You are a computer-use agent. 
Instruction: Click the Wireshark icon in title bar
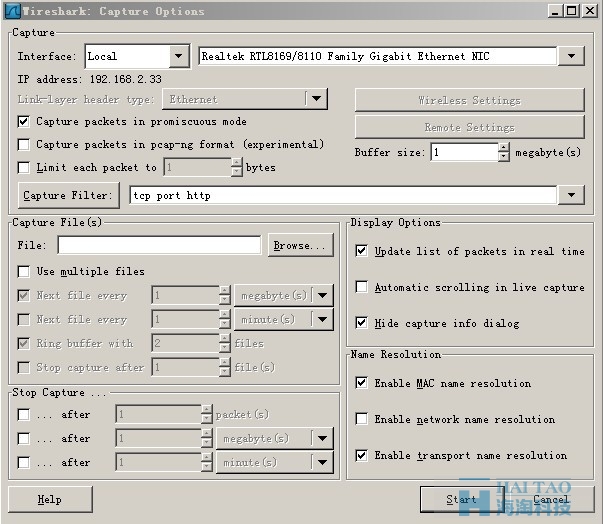[x=12, y=11]
